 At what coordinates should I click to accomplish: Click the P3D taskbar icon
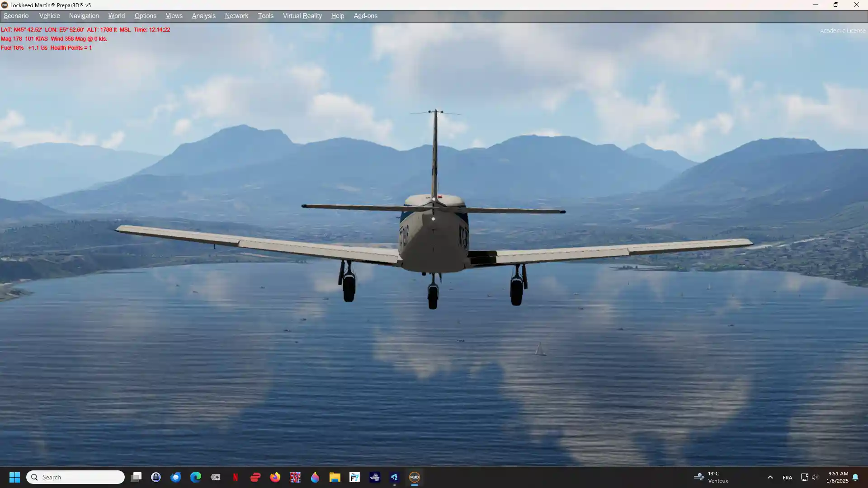pyautogui.click(x=415, y=477)
